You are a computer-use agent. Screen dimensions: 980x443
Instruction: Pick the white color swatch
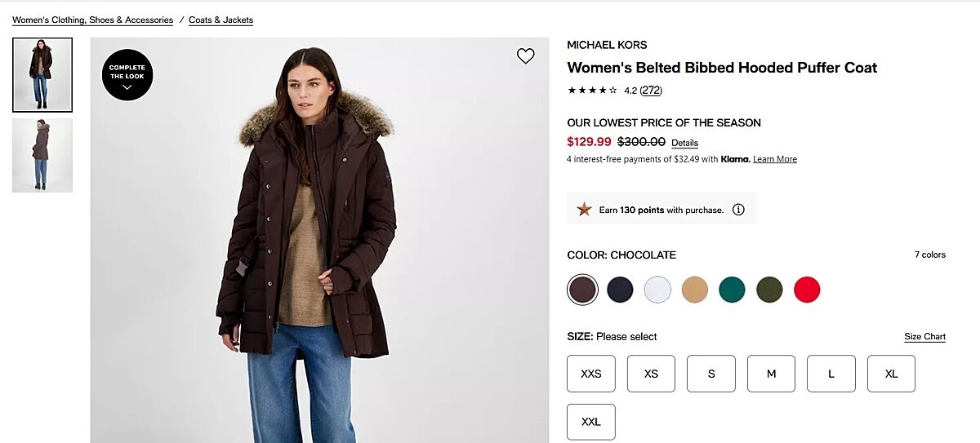(657, 290)
